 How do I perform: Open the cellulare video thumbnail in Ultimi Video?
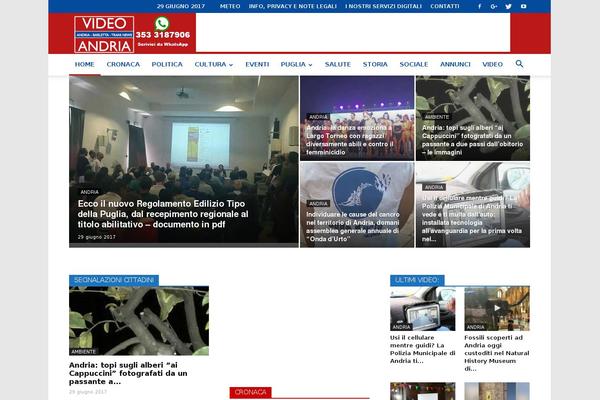pyautogui.click(x=422, y=309)
